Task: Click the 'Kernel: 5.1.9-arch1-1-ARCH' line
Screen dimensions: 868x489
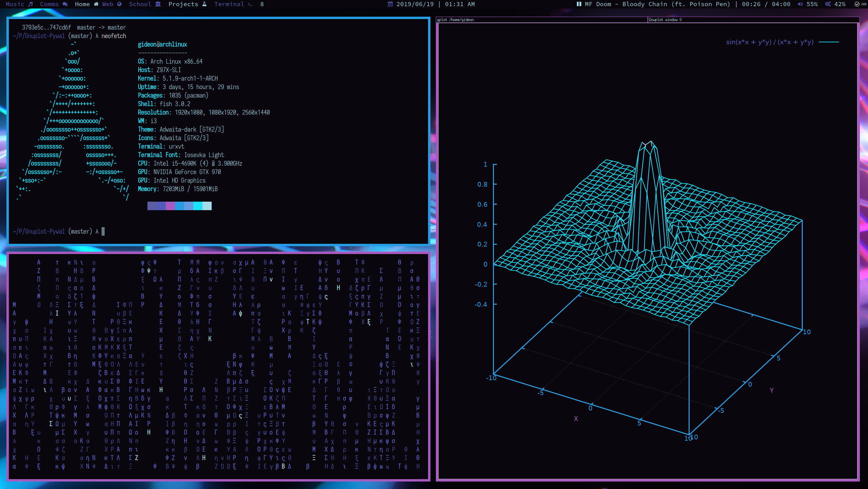Action: (x=178, y=79)
